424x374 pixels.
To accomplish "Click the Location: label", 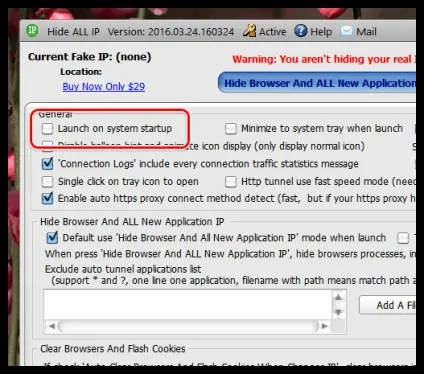I will [81, 72].
